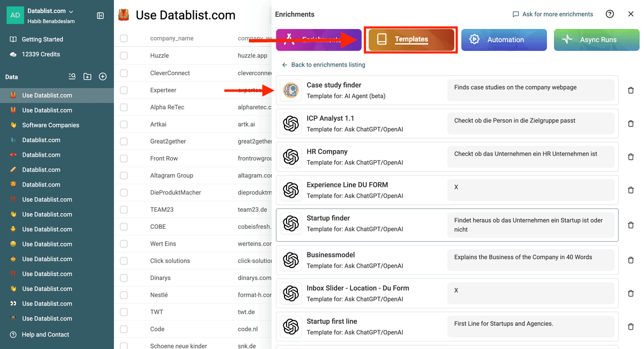The image size is (644, 349).
Task: Select the Startup finder template title
Action: 328,218
